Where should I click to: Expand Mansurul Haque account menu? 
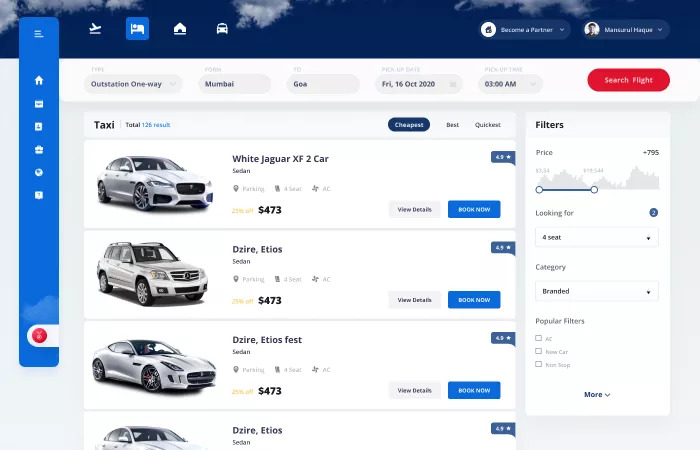pyautogui.click(x=660, y=30)
